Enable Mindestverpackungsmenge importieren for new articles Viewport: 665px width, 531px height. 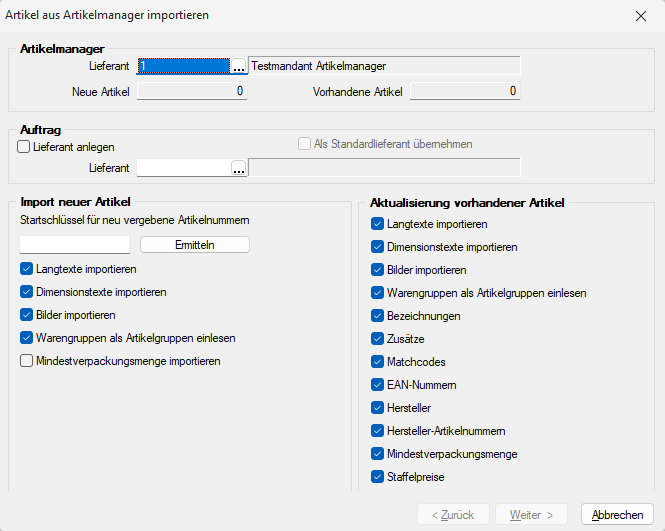click(x=26, y=361)
